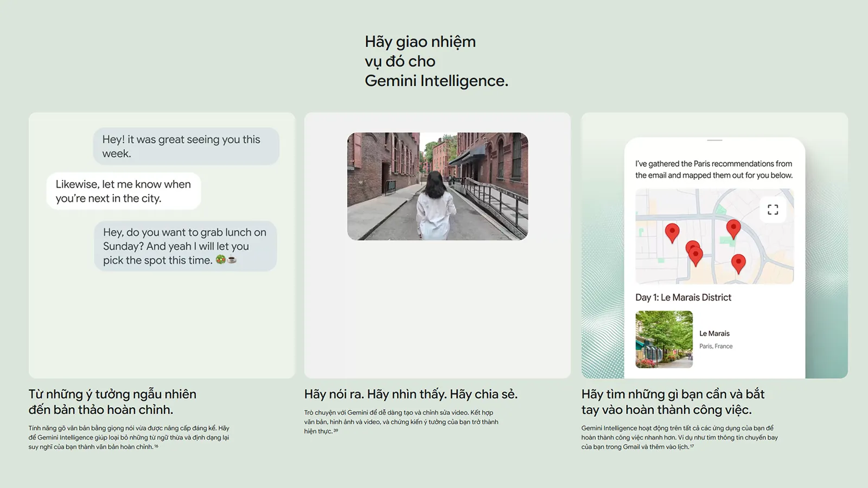Click the "Le Marais" place name label
Image resolution: width=868 pixels, height=488 pixels.
[714, 333]
